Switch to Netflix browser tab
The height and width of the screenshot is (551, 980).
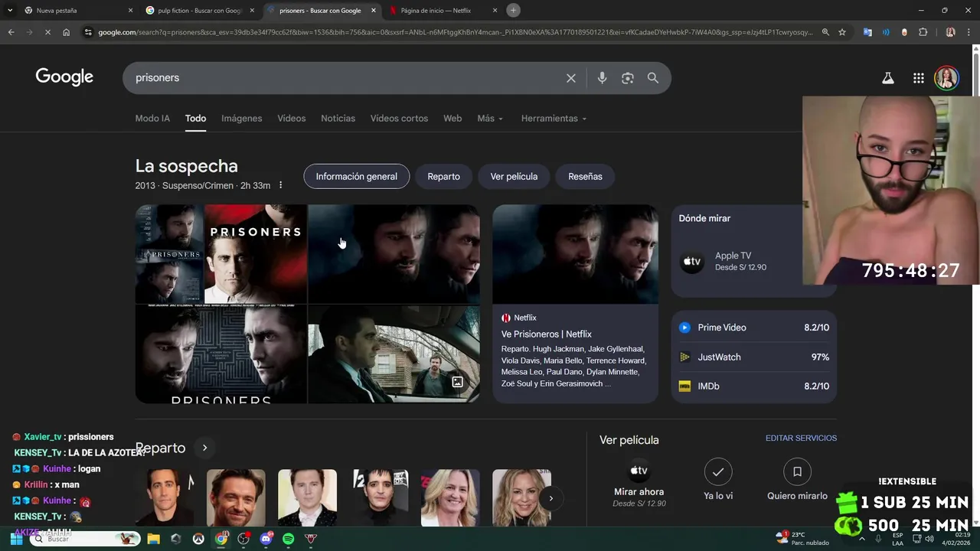[444, 11]
